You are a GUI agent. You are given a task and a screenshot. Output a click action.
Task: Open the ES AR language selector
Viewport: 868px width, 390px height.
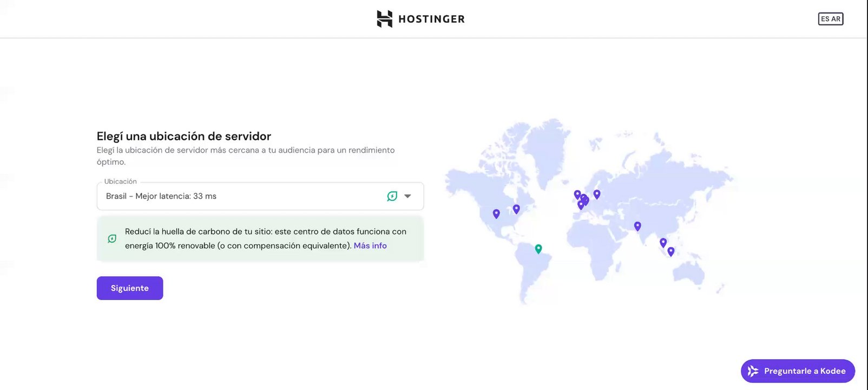tap(831, 19)
